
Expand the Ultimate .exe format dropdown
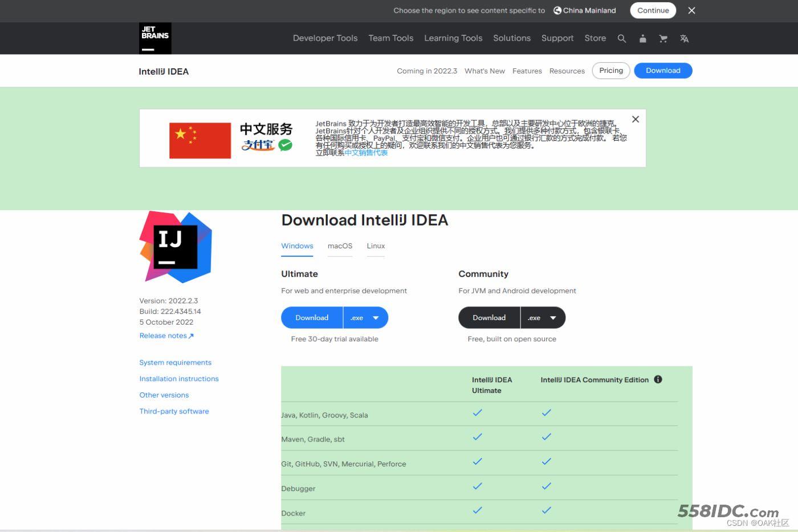[366, 318]
